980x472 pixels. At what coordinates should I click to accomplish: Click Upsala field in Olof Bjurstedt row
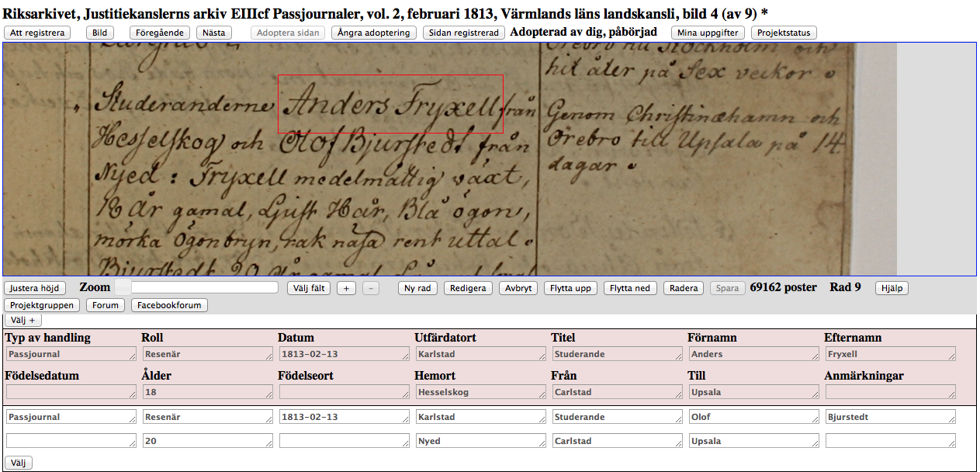(754, 441)
